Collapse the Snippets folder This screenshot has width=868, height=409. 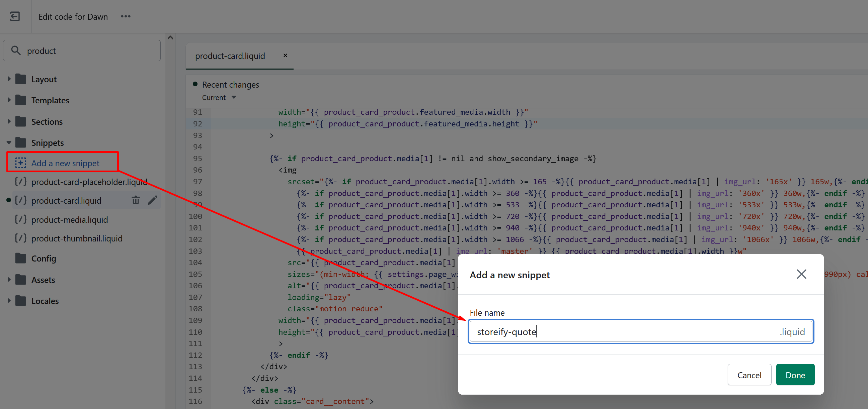click(x=9, y=142)
